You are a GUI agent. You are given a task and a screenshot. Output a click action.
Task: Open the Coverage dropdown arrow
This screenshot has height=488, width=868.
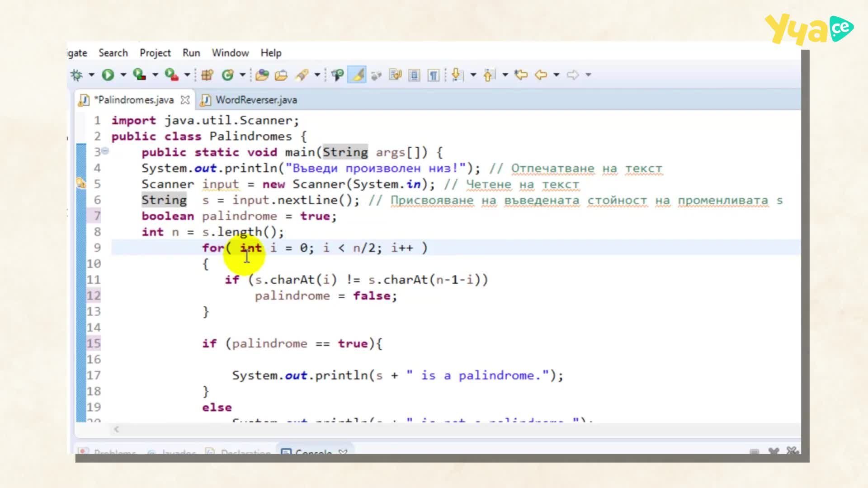pyautogui.click(x=155, y=75)
